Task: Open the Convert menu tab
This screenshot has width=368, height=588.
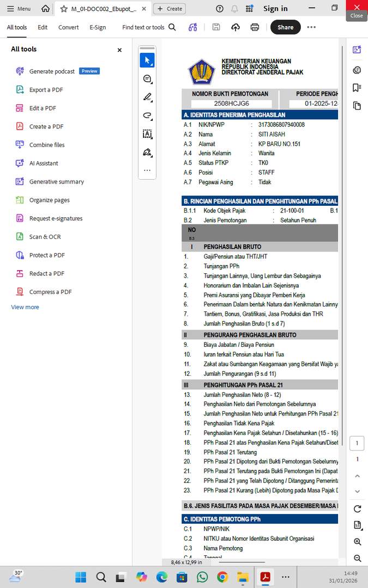Action: pos(69,27)
